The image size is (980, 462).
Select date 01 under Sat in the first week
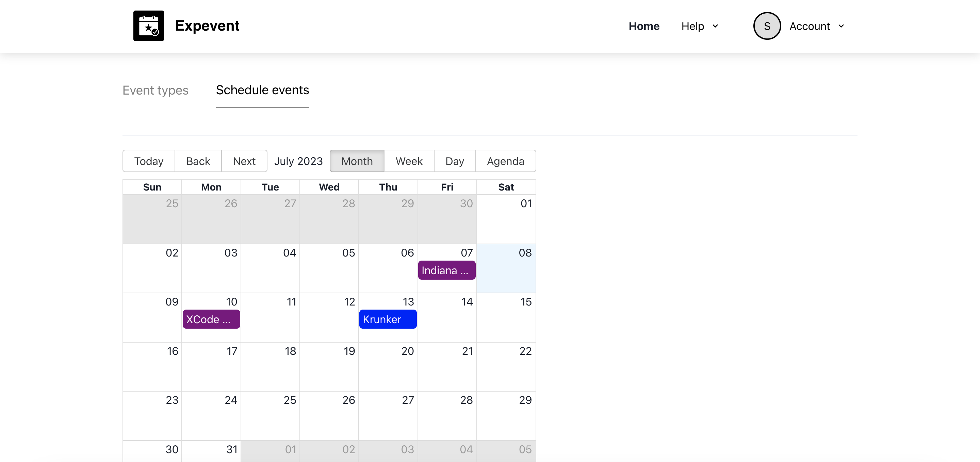click(x=526, y=203)
